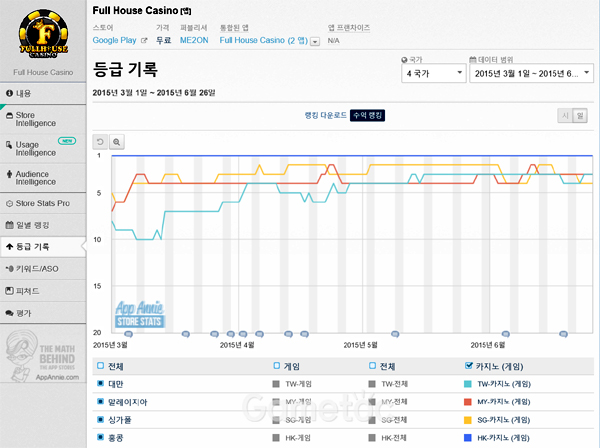
Task: Click the TW-카지노 cyan color swatch
Action: click(x=469, y=383)
